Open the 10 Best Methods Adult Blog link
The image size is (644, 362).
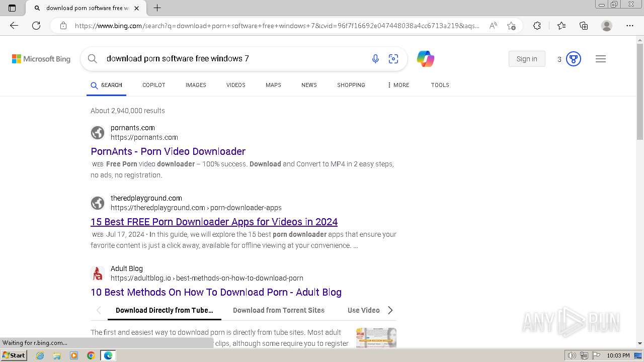[216, 292]
